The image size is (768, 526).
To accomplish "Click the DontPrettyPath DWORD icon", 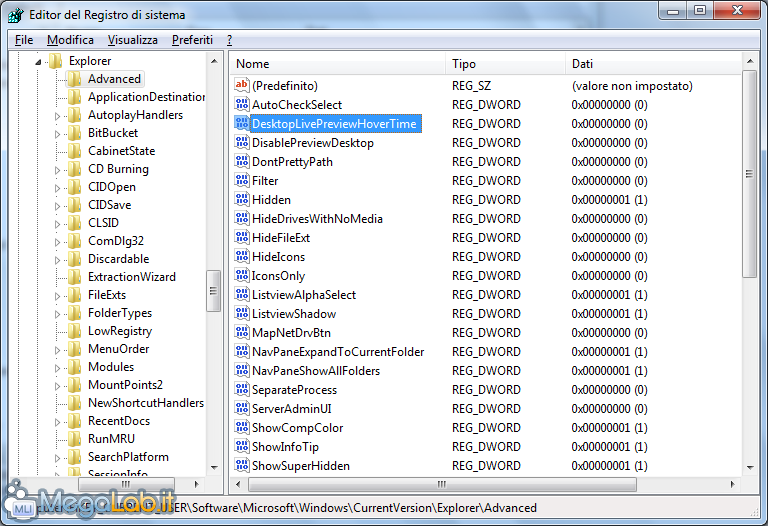I will coord(242,162).
